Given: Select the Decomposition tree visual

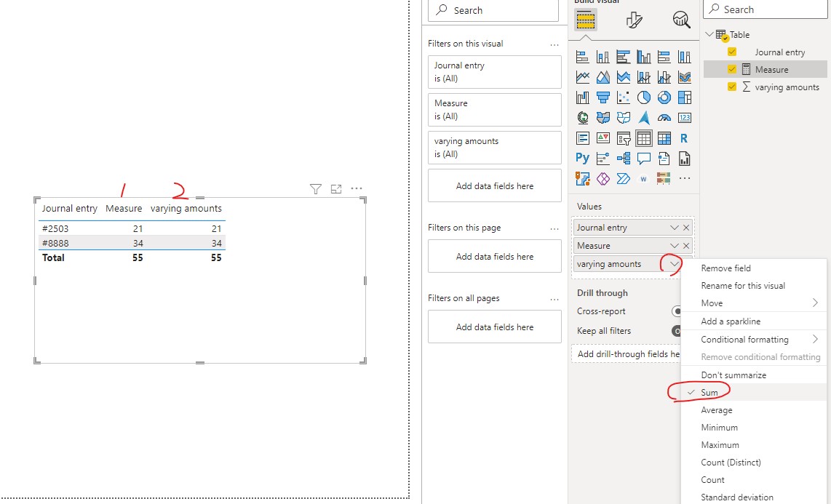Looking at the screenshot, I should coord(623,159).
